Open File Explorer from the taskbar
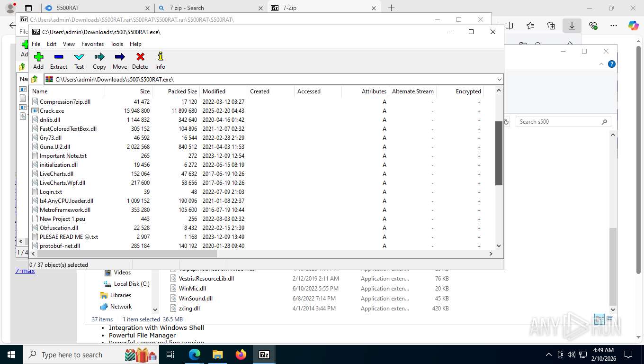This screenshot has height=364, width=644. coord(217,355)
